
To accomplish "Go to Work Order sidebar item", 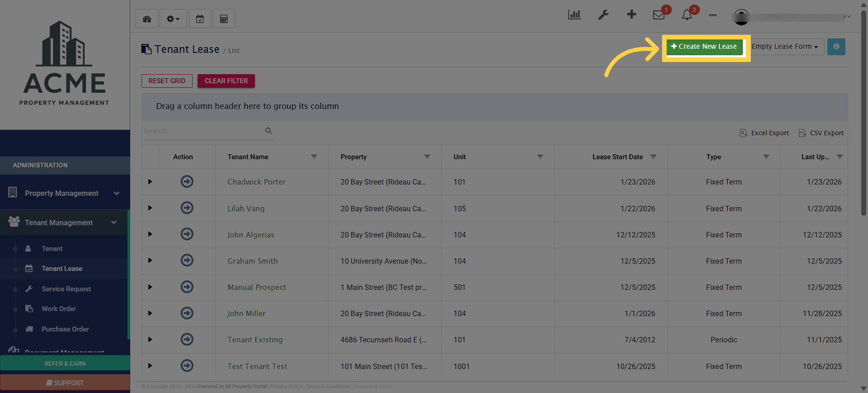I will [59, 309].
